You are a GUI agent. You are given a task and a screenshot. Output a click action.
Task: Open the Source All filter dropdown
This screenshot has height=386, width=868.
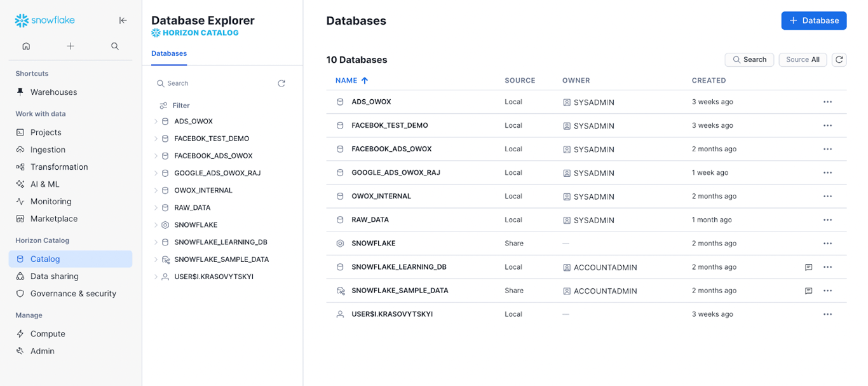click(803, 60)
